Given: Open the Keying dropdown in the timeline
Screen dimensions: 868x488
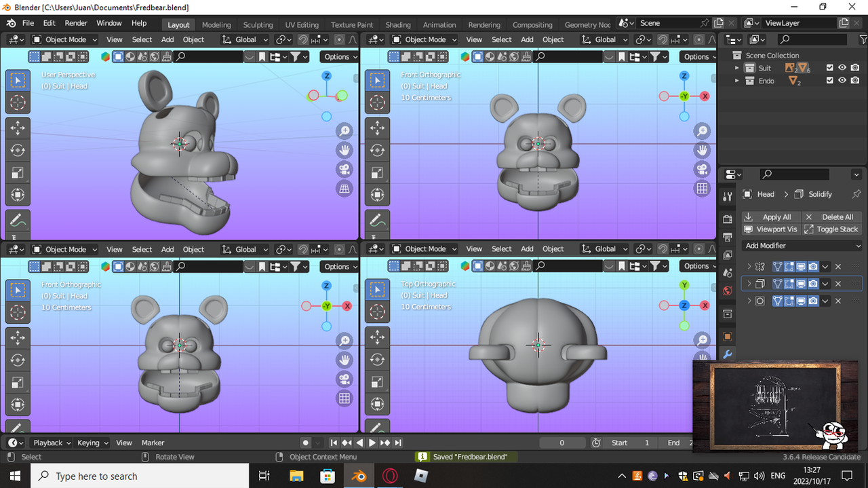Looking at the screenshot, I should click(x=92, y=443).
